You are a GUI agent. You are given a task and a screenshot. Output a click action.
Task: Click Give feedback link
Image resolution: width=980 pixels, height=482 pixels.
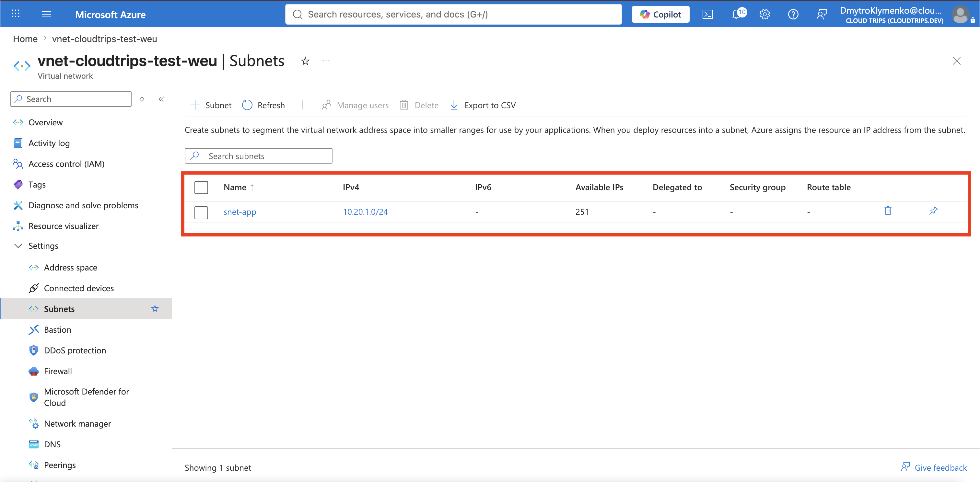[934, 467]
